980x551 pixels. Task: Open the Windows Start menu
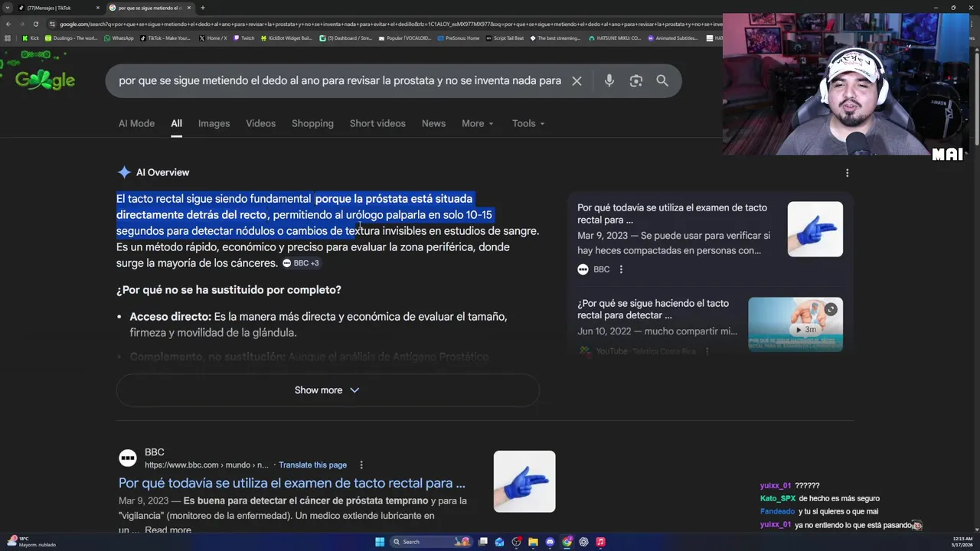coord(380,542)
